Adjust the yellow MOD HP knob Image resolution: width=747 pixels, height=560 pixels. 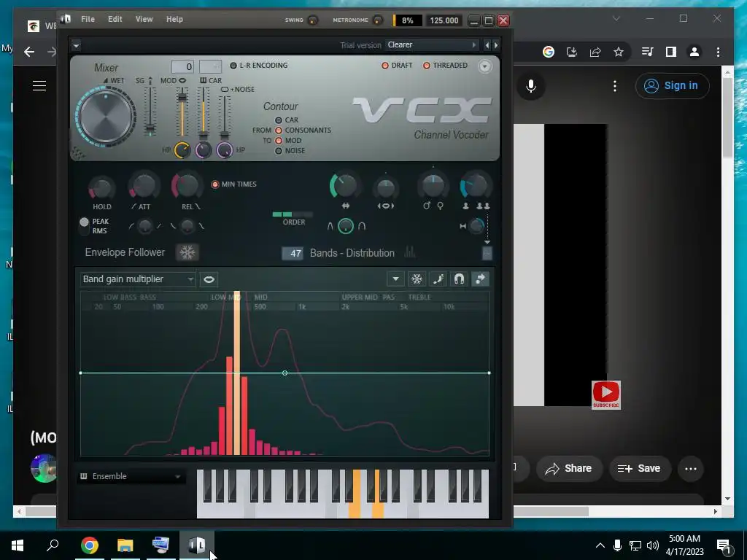pos(182,150)
